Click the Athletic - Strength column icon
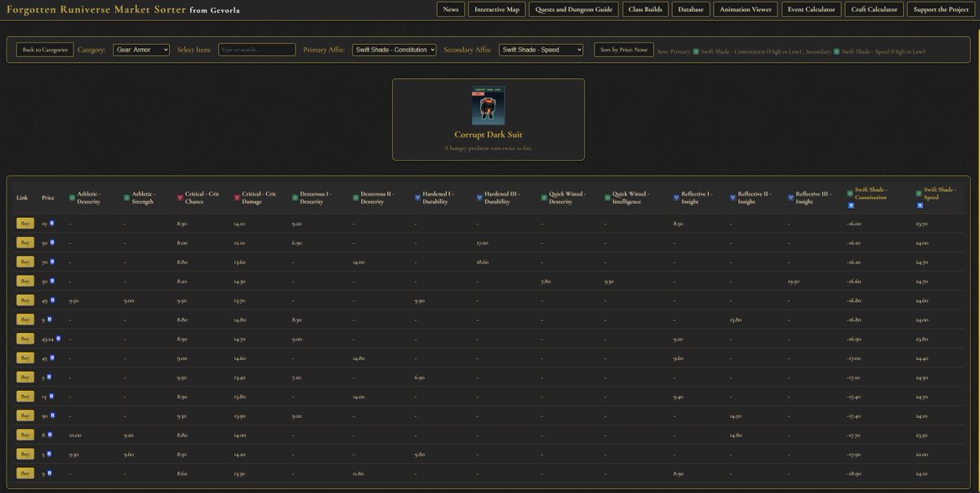 pos(127,198)
